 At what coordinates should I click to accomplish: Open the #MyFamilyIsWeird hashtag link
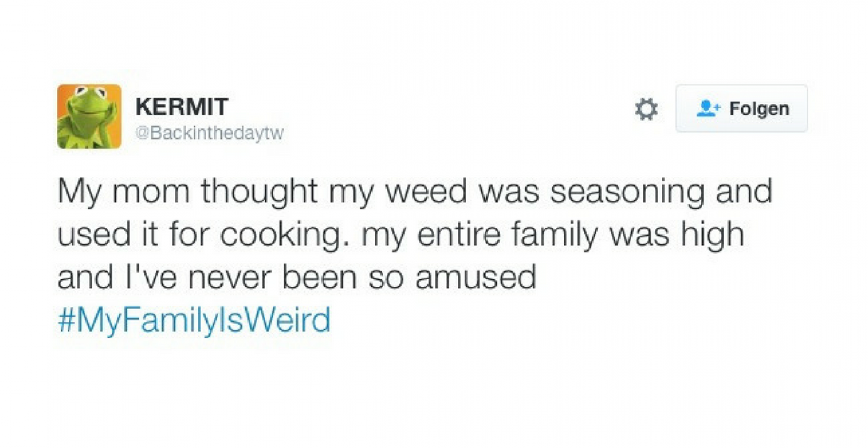[x=194, y=320]
